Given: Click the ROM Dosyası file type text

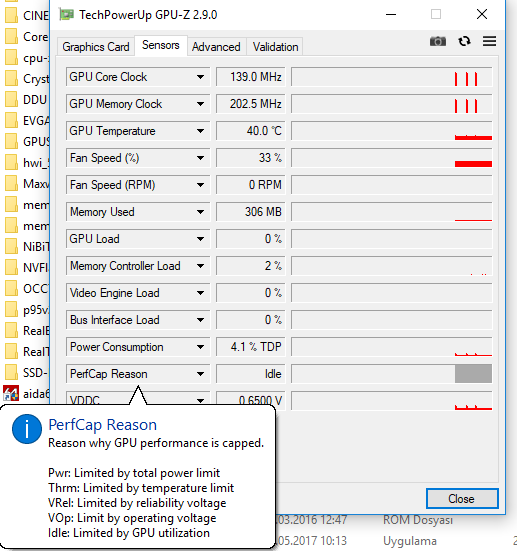Looking at the screenshot, I should 418,520.
